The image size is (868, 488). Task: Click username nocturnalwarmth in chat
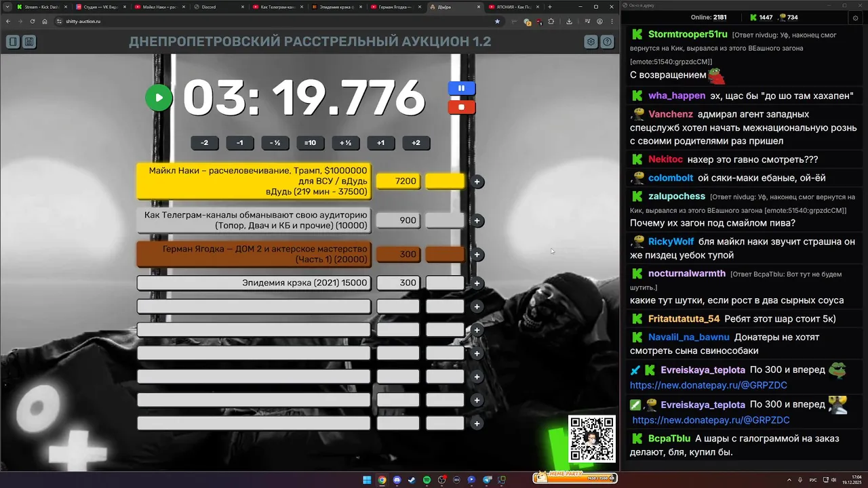[x=686, y=273]
